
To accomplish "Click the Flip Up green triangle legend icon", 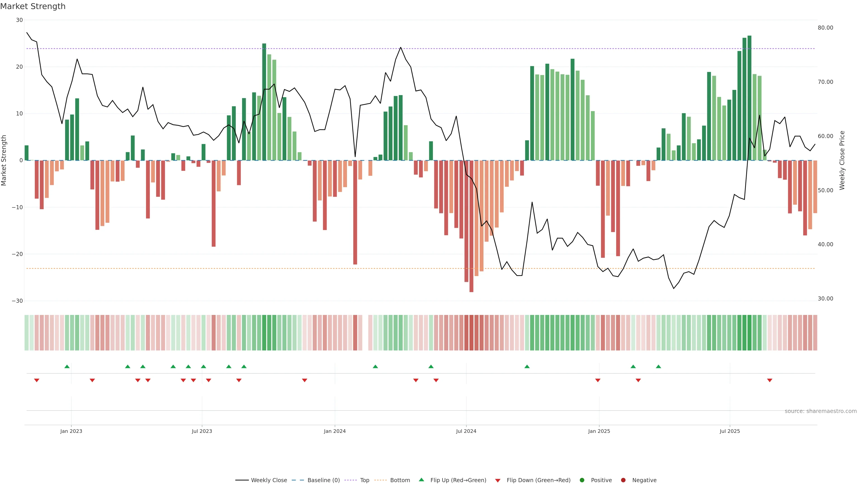I will [x=421, y=480].
